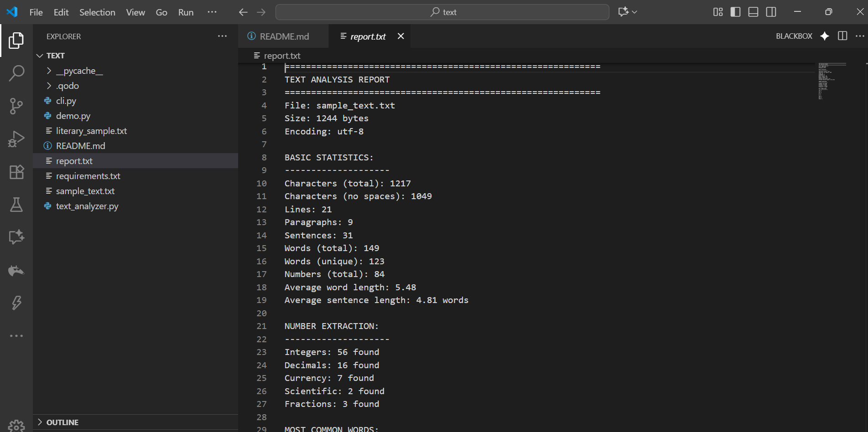The width and height of the screenshot is (868, 432).
Task: Open Manage settings gear
Action: [16, 424]
